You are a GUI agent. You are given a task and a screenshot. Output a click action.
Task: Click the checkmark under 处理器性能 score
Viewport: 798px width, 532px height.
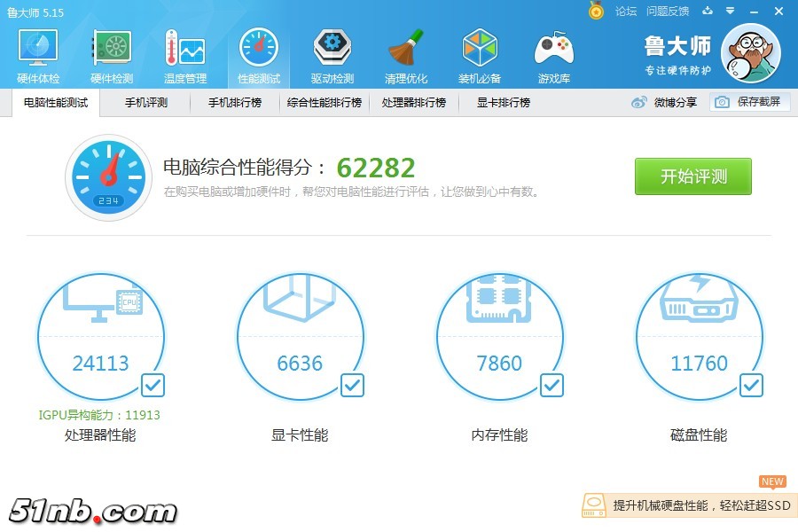point(153,385)
